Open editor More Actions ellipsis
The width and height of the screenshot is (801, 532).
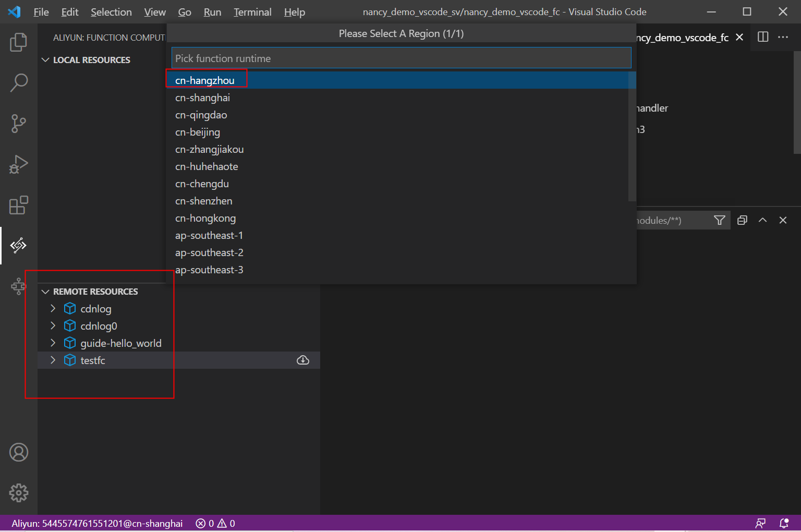point(783,37)
